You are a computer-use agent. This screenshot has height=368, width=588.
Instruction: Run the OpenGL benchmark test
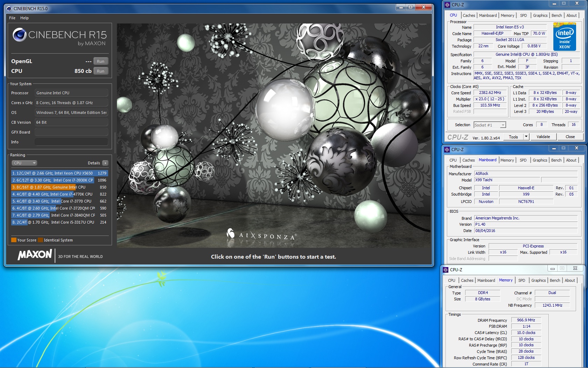(100, 61)
